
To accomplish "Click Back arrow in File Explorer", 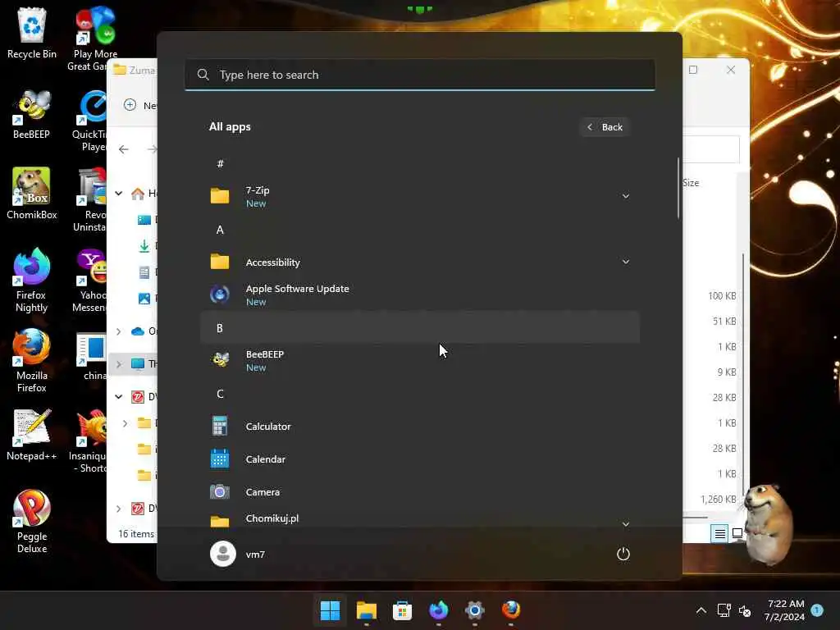I will (124, 149).
